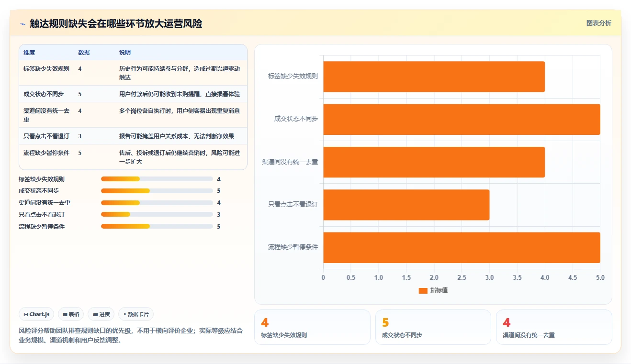Viewport: 631px width, 364px height.
Task: Click the 标签缺少失效规则 chart bar
Action: pyautogui.click(x=434, y=77)
